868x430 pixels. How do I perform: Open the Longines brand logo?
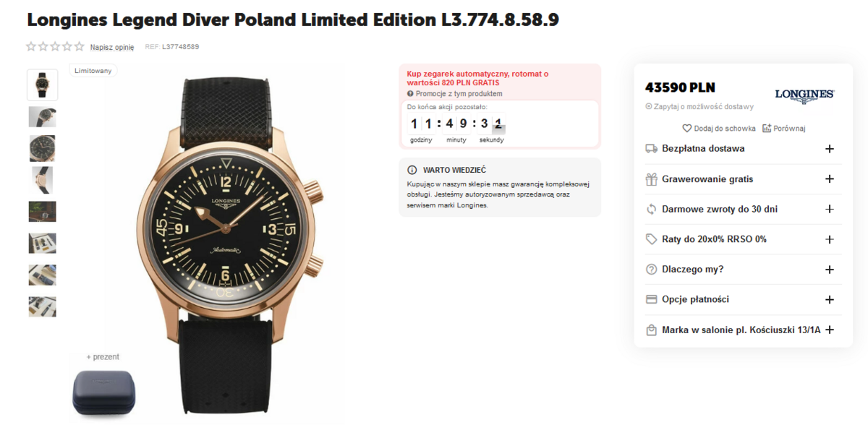(x=804, y=95)
